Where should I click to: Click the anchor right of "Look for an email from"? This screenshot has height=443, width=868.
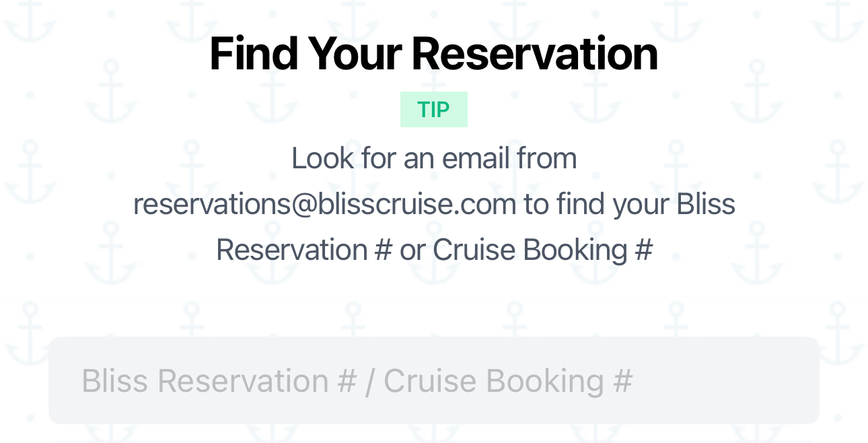(x=676, y=168)
